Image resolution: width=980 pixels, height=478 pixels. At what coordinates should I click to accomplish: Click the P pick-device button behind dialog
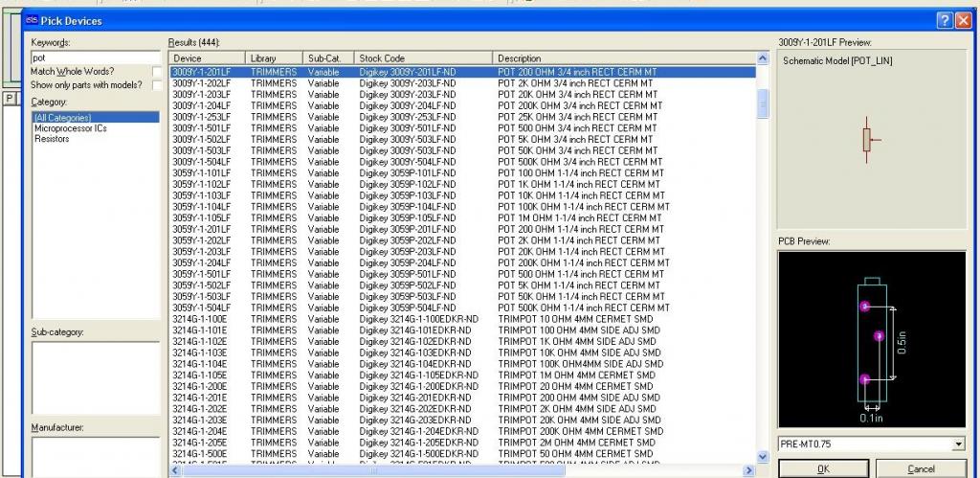8,99
